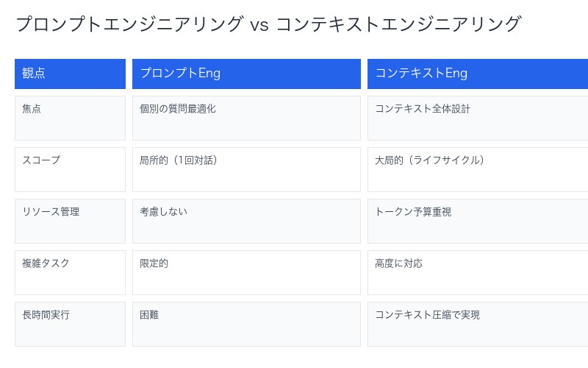Select the 長時間実行 row label cell
Screen dimensions: 588x368
70,324
